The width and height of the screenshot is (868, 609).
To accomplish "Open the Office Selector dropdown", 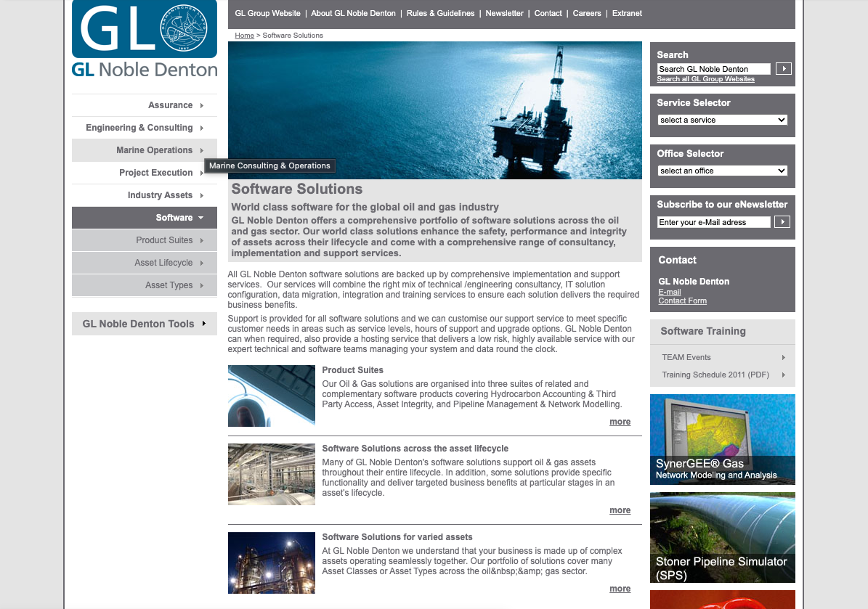I will pos(723,171).
